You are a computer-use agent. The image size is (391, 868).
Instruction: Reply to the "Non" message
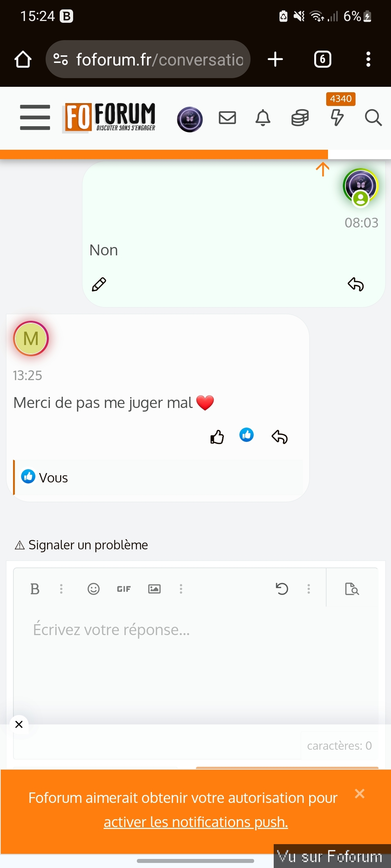[356, 284]
